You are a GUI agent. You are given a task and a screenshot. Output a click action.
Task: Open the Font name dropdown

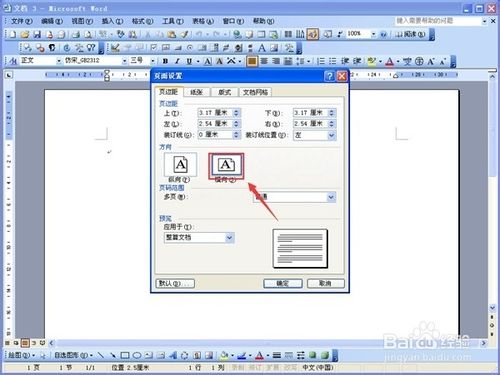coord(124,61)
